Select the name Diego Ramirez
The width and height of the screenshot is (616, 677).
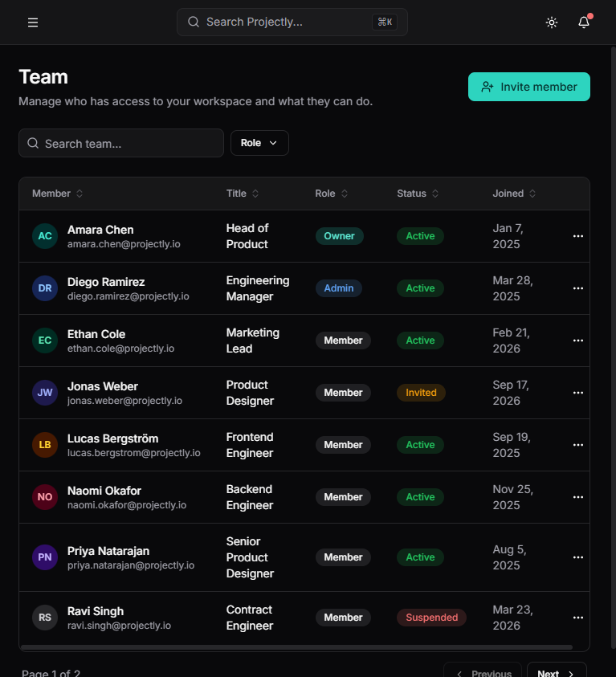click(x=106, y=282)
